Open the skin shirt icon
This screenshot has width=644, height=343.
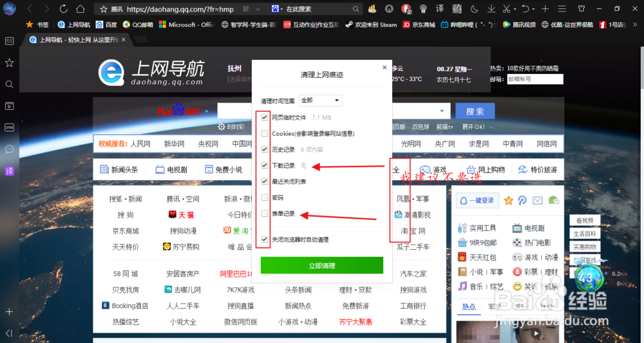(581, 8)
